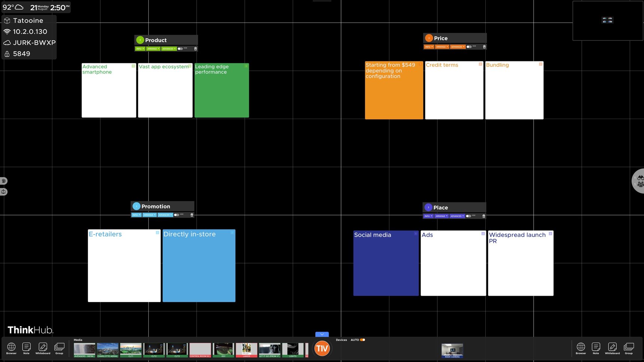644x362 pixels.
Task: Click the trash icon on Place group
Action: [484, 216]
